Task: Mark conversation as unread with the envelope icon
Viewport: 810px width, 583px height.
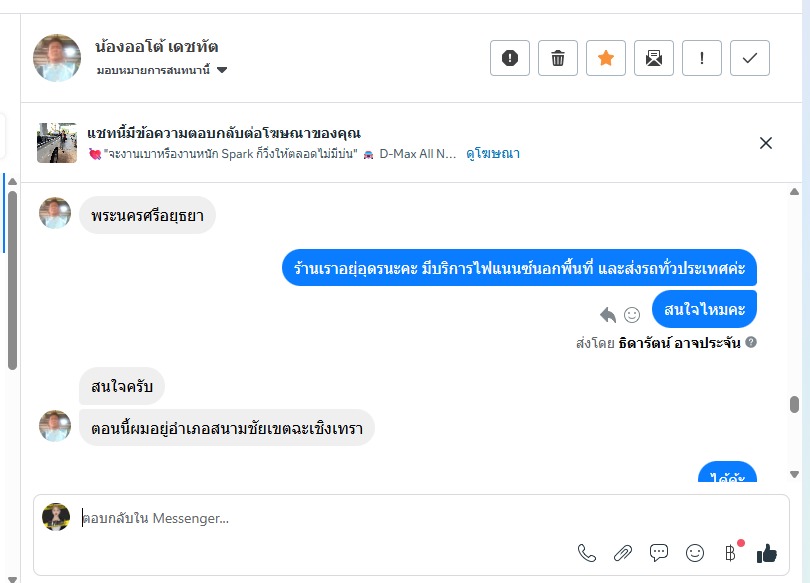Action: point(654,58)
